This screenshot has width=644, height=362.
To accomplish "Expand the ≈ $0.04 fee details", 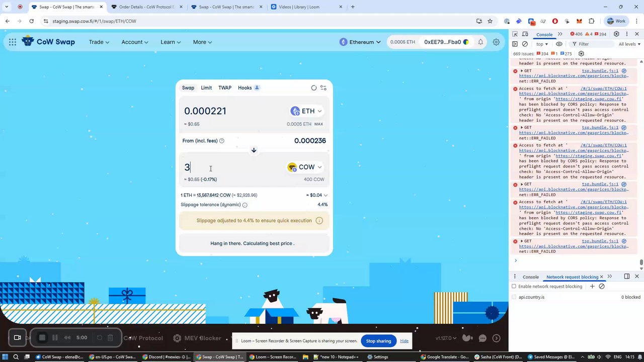I will pyautogui.click(x=317, y=195).
